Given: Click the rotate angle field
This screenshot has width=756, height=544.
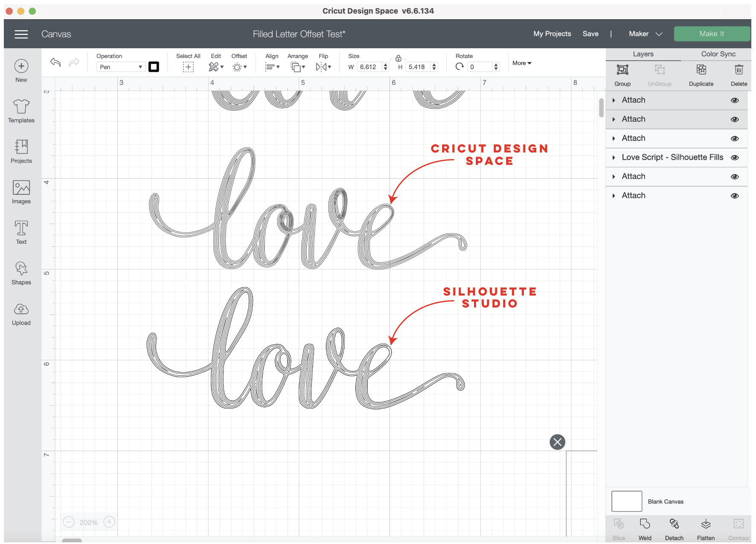Looking at the screenshot, I should (x=479, y=67).
